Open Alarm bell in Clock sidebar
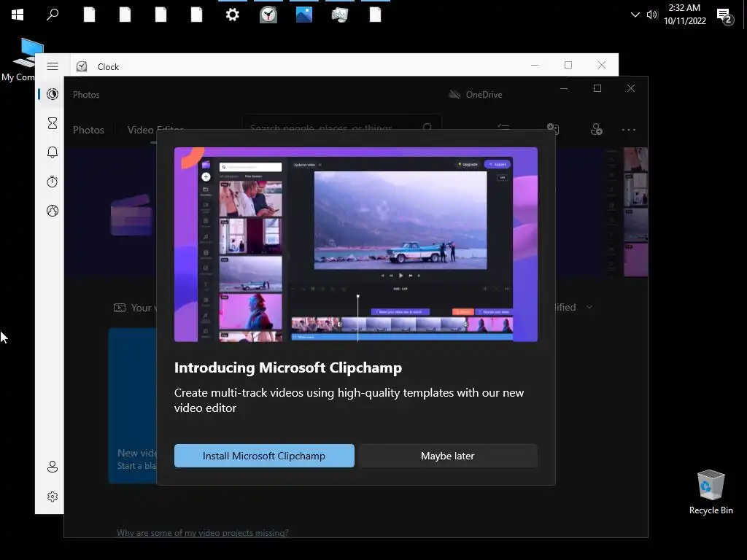 [53, 152]
